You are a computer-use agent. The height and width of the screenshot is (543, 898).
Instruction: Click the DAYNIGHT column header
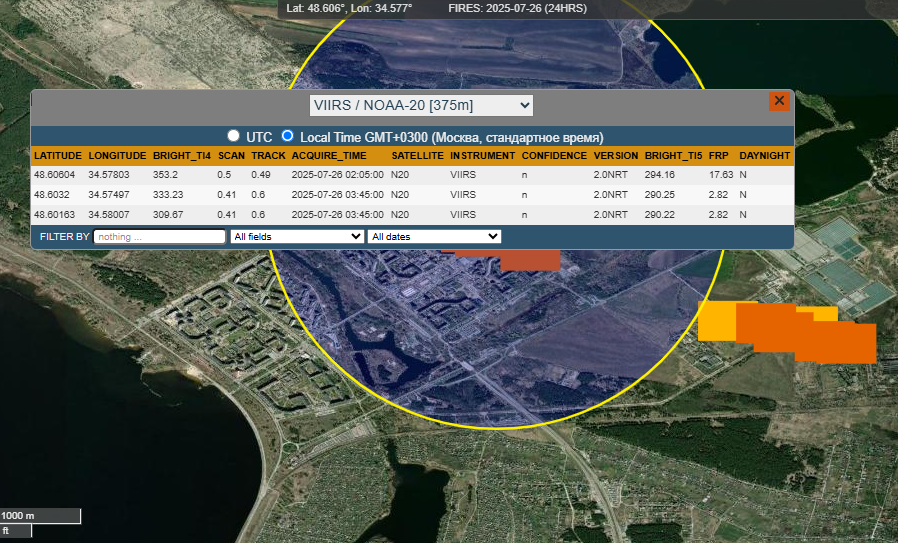[x=765, y=156]
